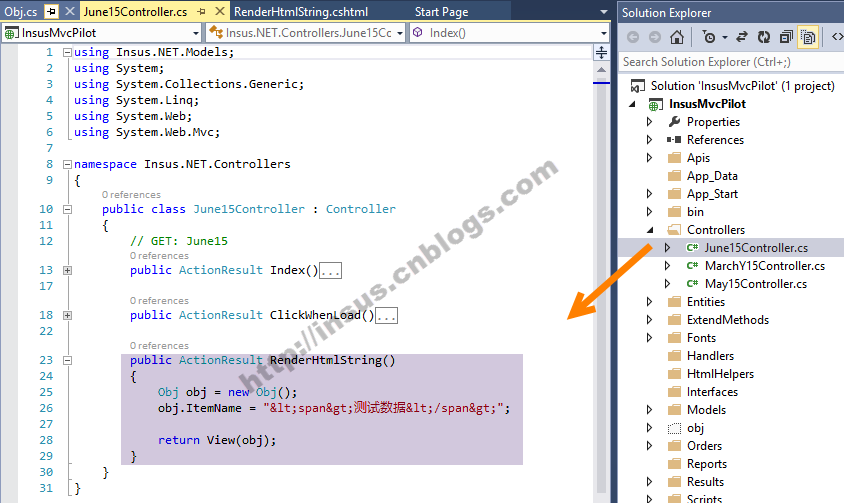This screenshot has width=844, height=503.
Task: Open the Start Page tab
Action: click(x=441, y=12)
